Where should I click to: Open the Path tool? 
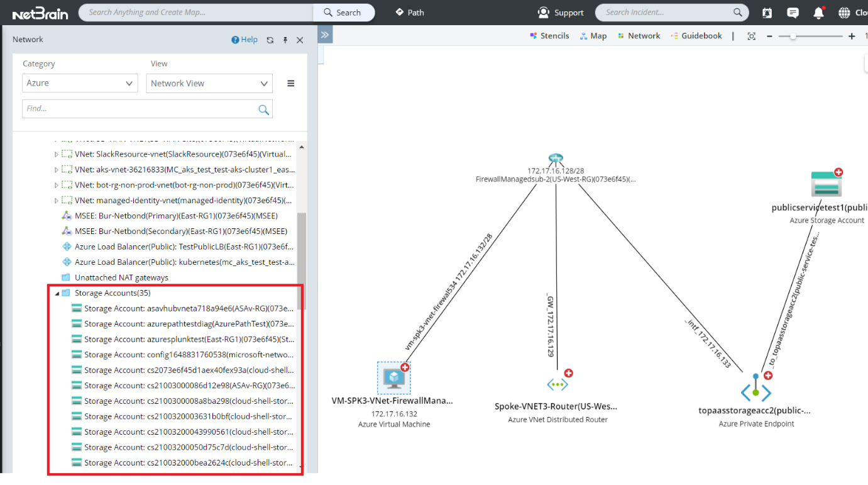pyautogui.click(x=410, y=13)
